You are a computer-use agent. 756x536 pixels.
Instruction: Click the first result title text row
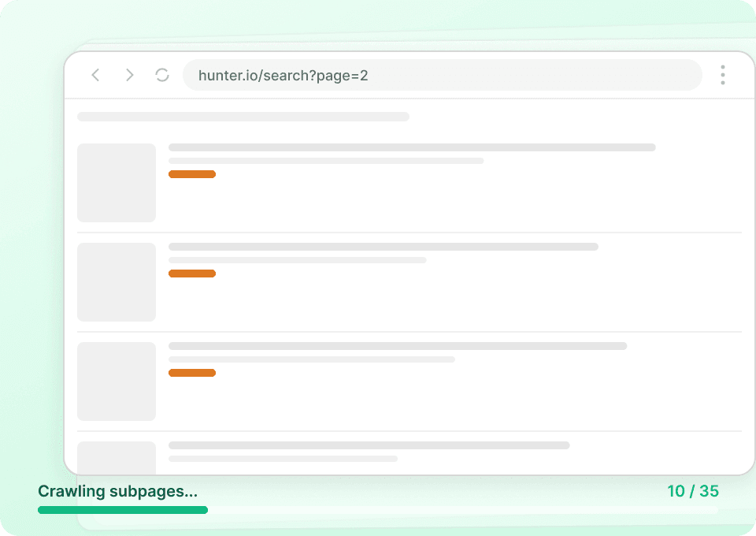coord(413,147)
